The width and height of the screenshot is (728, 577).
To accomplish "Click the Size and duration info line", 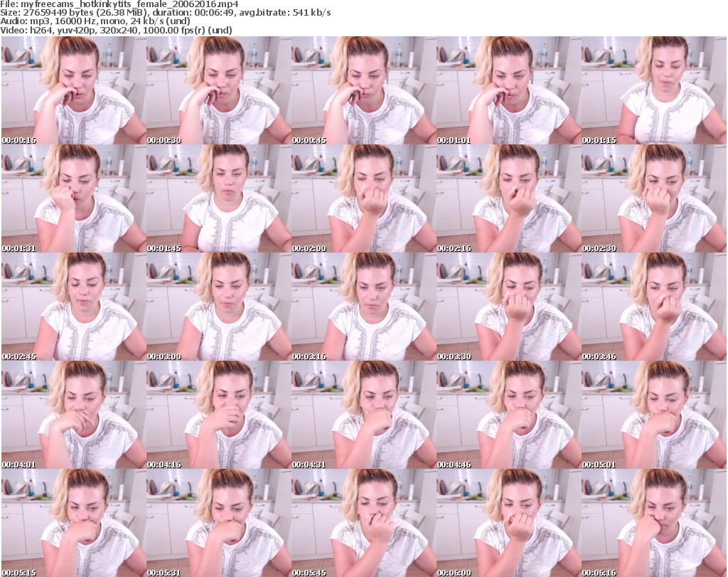I will point(165,13).
